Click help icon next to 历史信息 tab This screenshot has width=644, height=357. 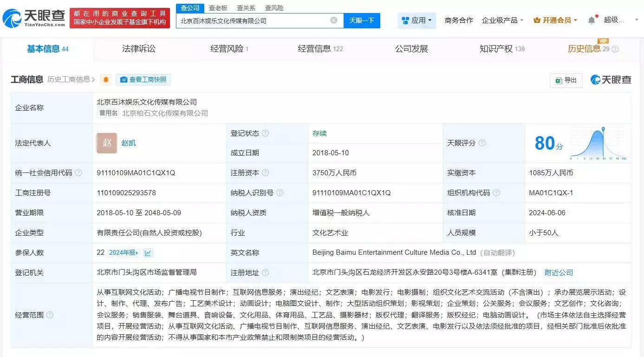[x=615, y=49]
